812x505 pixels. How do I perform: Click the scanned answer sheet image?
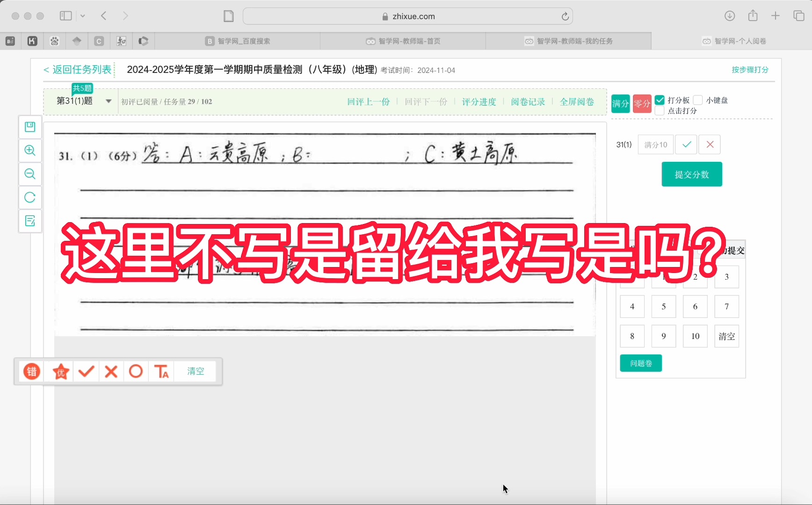pos(325,234)
